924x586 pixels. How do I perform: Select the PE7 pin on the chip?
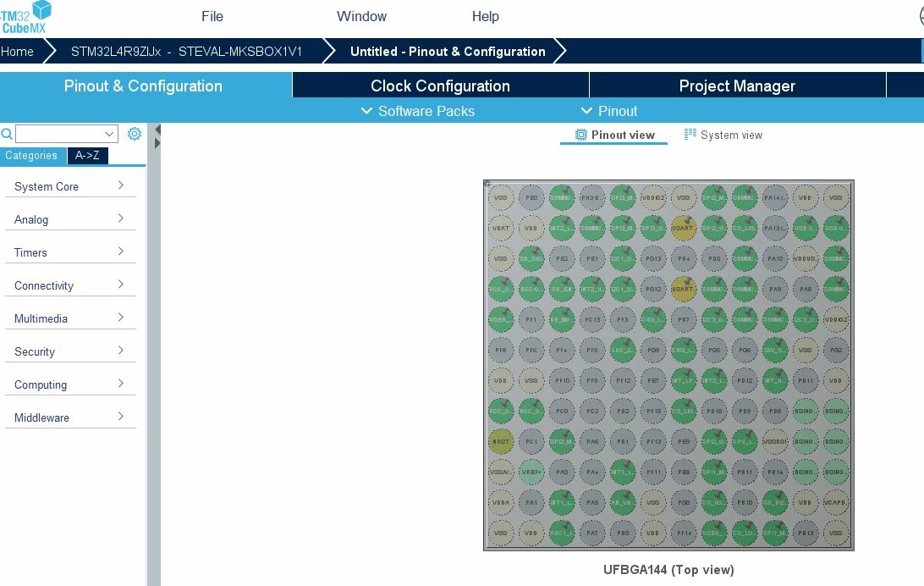point(653,381)
